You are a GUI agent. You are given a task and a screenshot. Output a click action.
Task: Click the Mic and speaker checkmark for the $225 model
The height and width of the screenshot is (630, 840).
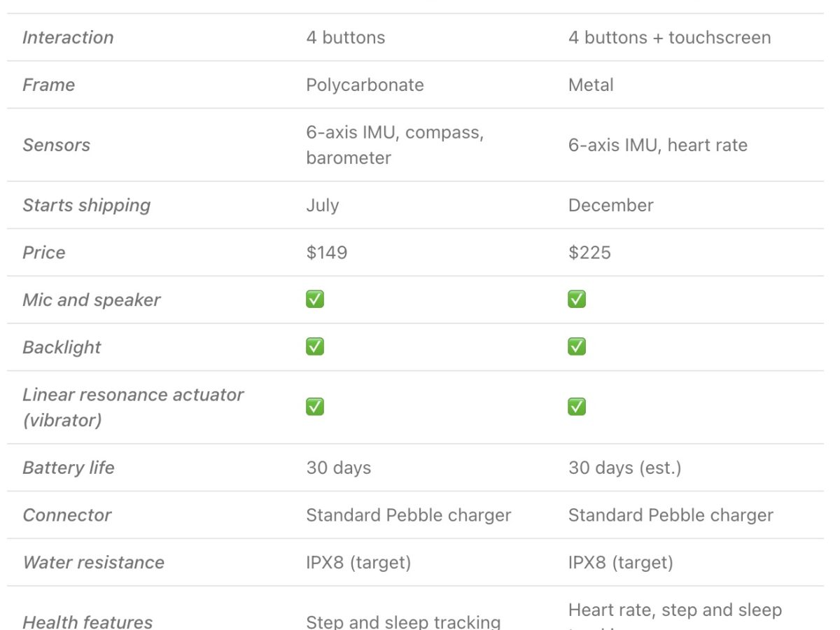577,300
